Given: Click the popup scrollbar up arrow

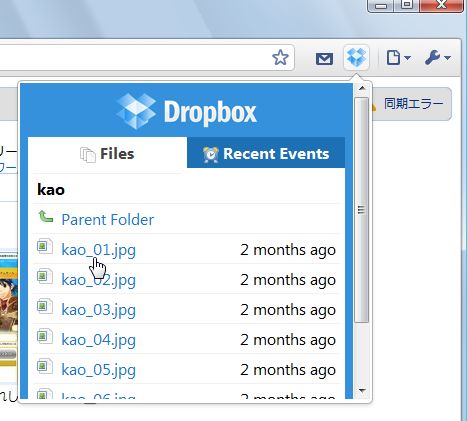Looking at the screenshot, I should pyautogui.click(x=362, y=88).
